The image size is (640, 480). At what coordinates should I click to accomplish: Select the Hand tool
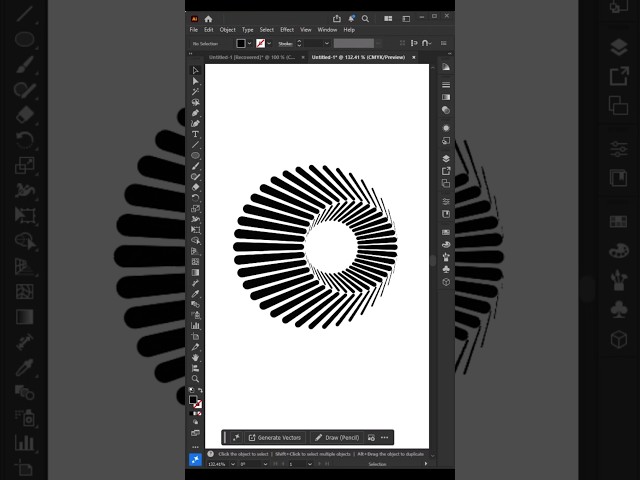[x=195, y=358]
